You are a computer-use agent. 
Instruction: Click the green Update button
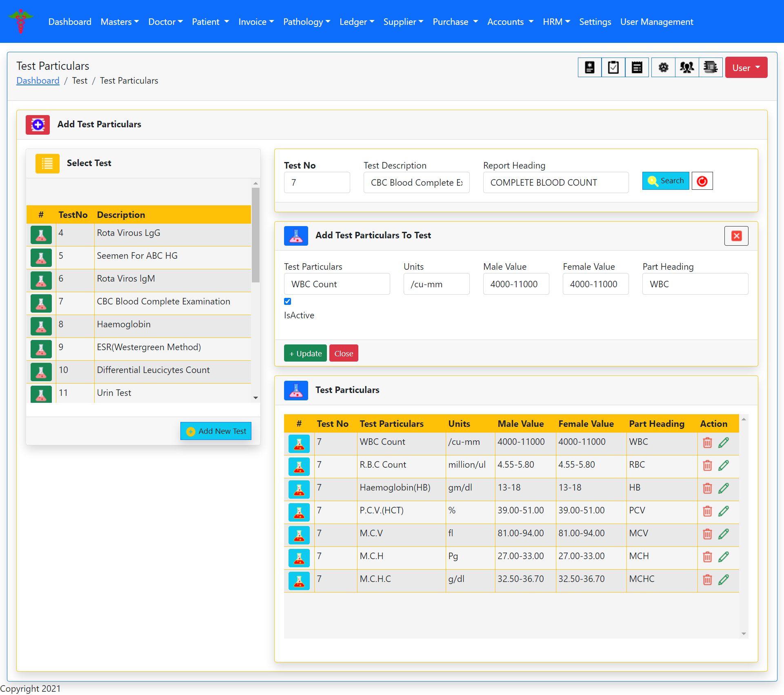(x=305, y=353)
